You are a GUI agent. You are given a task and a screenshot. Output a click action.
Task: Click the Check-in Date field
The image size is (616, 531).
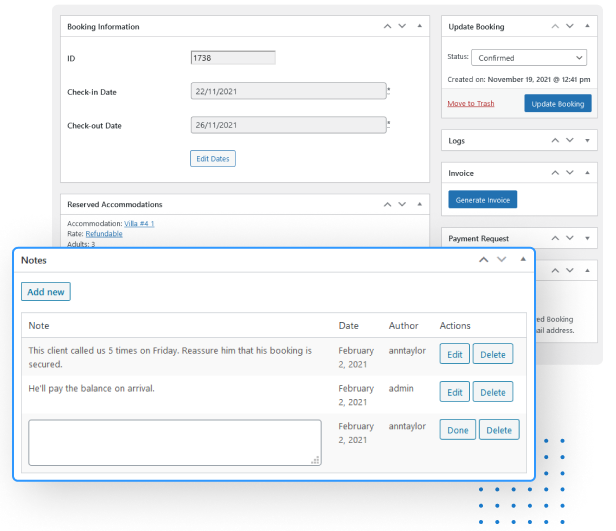pos(288,91)
